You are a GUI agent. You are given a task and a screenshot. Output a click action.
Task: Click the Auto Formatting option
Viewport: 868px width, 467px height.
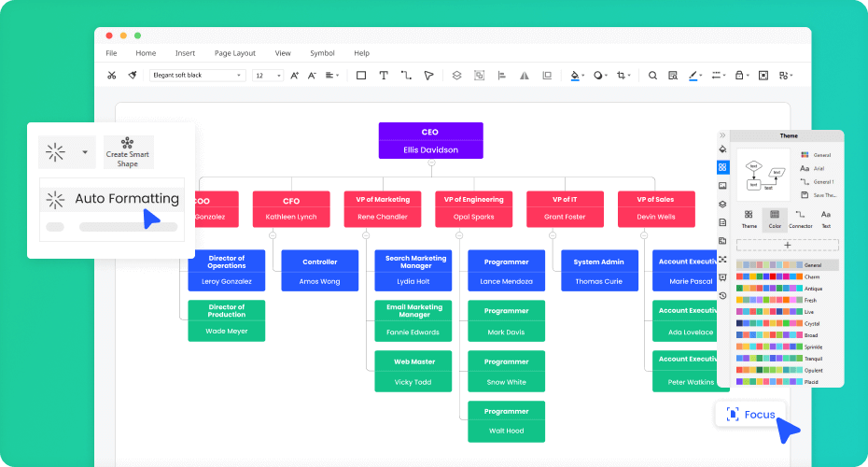111,199
